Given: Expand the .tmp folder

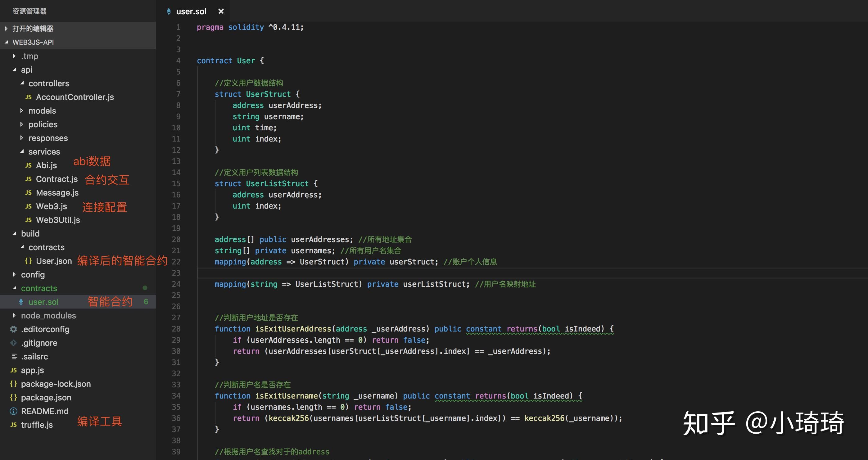Looking at the screenshot, I should (x=14, y=56).
